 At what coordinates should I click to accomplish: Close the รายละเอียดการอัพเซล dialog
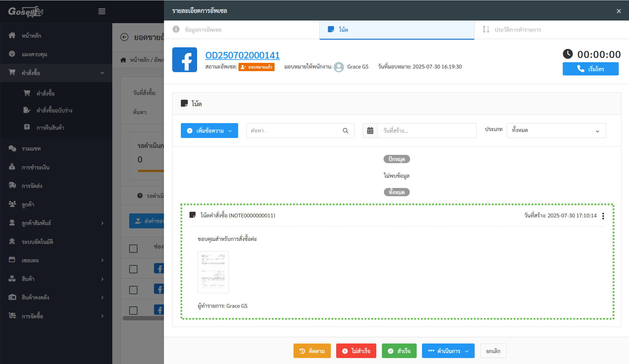coord(619,11)
